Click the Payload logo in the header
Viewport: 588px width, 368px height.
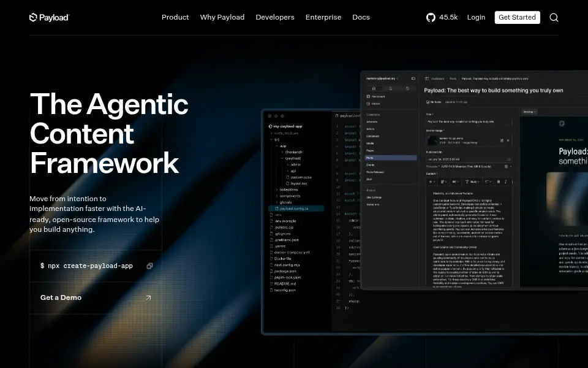49,17
